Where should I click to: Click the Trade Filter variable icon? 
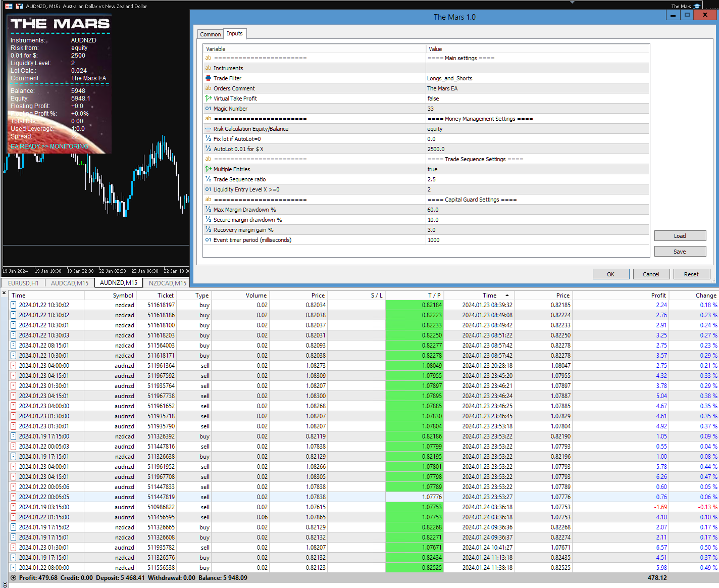tap(208, 78)
